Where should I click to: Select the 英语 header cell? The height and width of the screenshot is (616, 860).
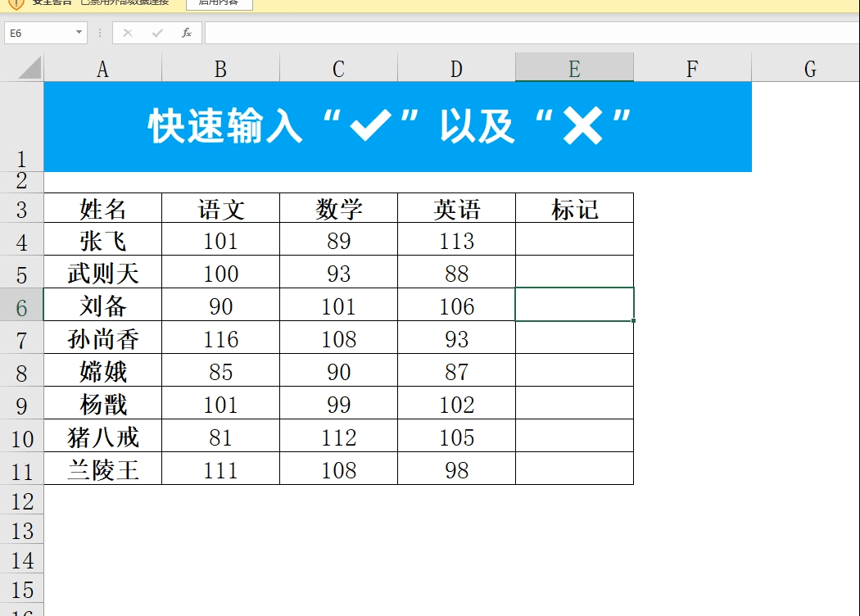455,208
